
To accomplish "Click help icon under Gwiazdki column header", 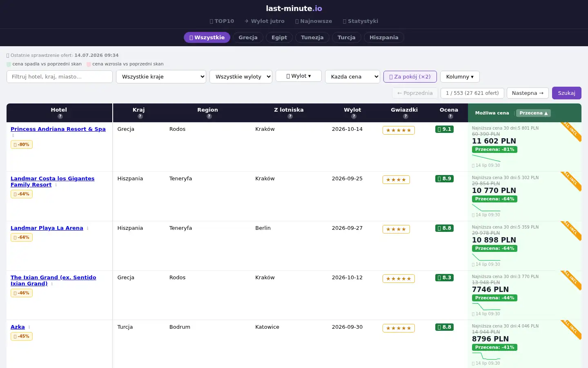I will click(x=405, y=117).
